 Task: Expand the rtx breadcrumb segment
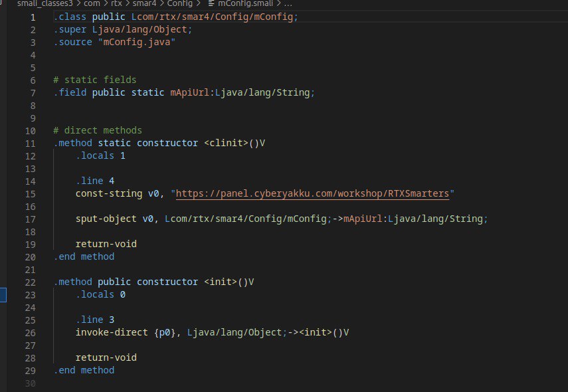117,3
